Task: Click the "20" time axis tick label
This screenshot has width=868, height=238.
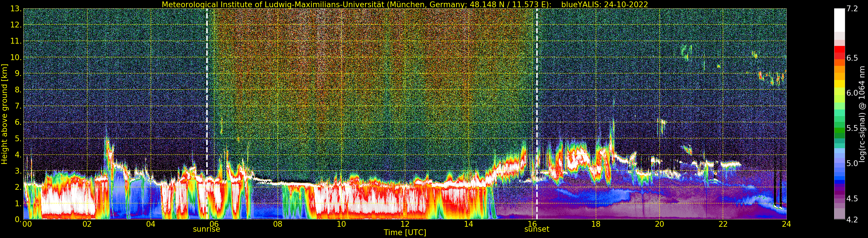Action: [x=659, y=224]
